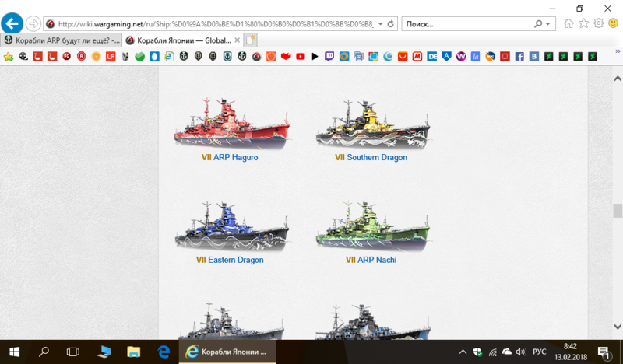The height and width of the screenshot is (364, 623).
Task: Click the blue Eastern Dragon ship image
Action: coord(231,226)
